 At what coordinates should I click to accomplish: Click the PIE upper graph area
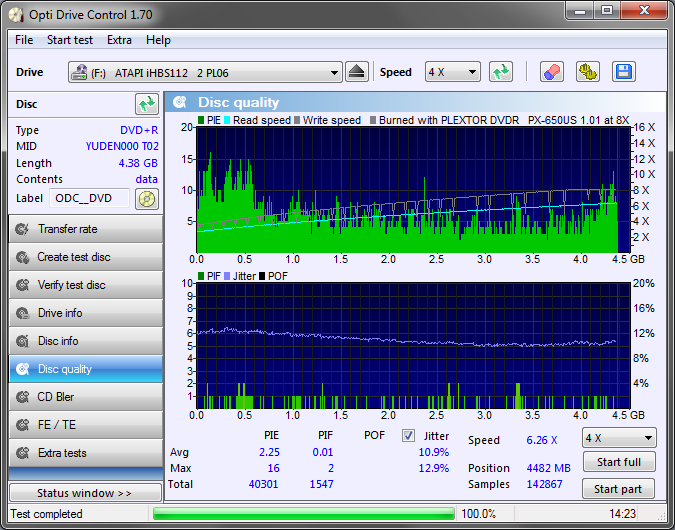pos(413,189)
